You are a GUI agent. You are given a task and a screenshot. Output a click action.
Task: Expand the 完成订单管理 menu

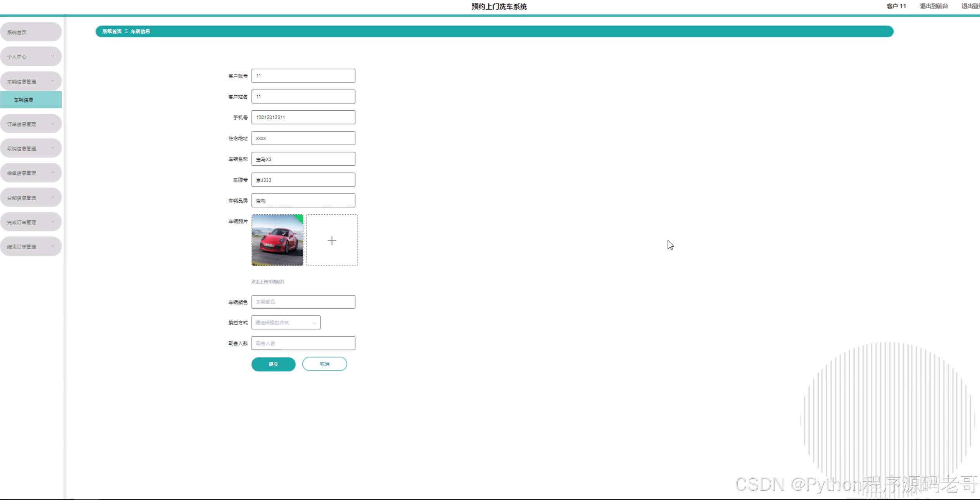pos(31,222)
